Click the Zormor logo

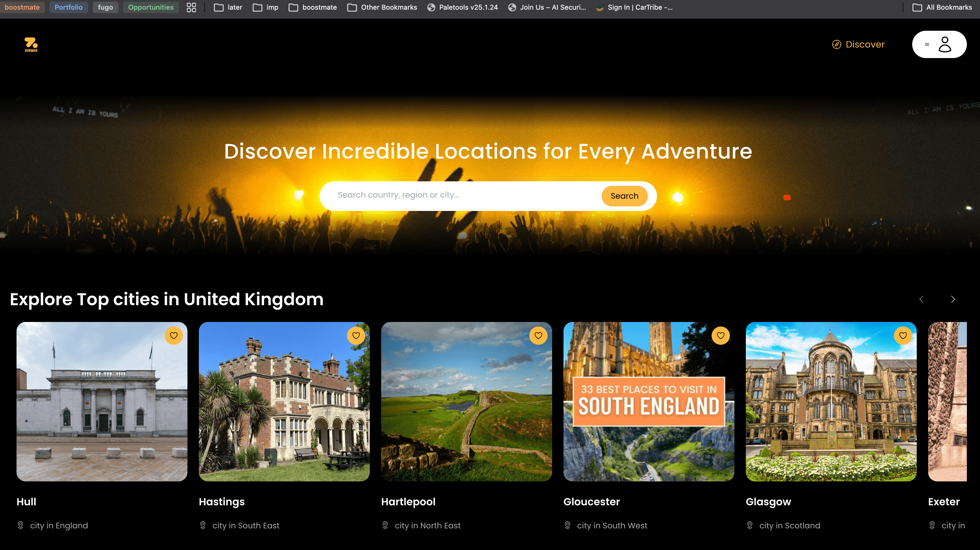point(32,44)
